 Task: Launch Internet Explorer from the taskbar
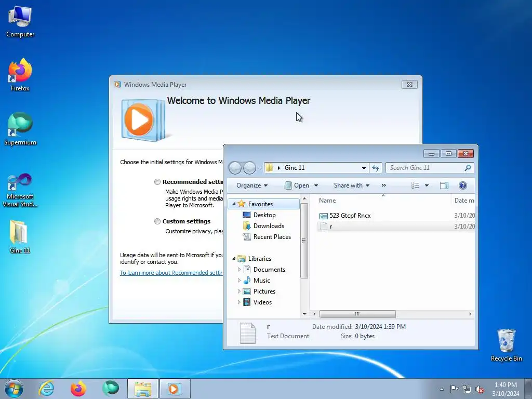click(46, 389)
